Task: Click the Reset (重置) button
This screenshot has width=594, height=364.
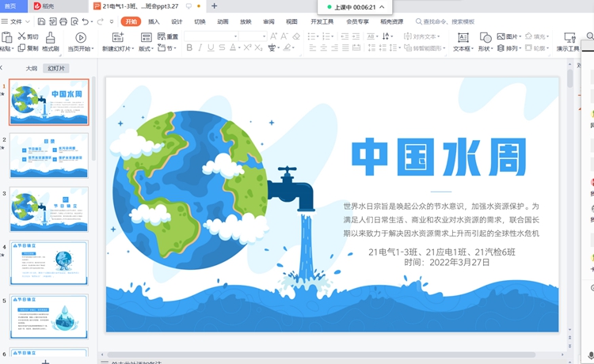Action: (168, 36)
